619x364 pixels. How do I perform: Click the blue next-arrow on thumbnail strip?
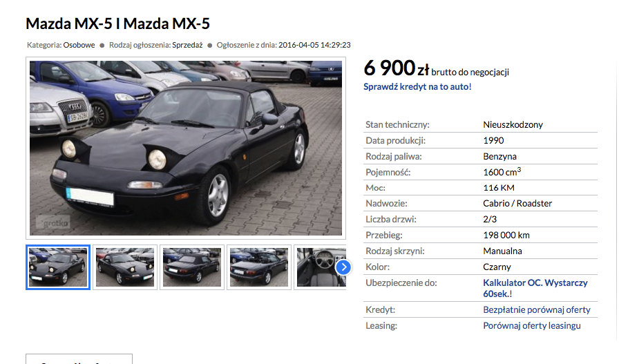343,267
